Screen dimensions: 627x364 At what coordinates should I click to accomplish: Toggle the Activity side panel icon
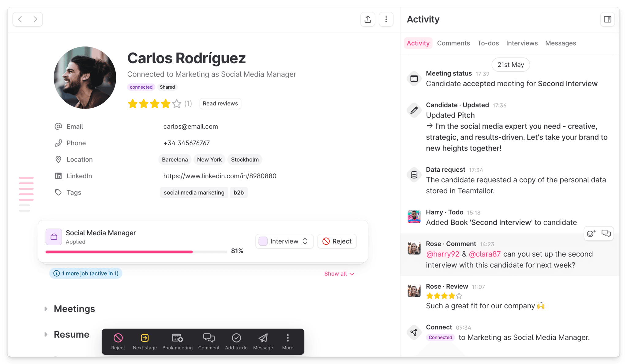tap(607, 19)
